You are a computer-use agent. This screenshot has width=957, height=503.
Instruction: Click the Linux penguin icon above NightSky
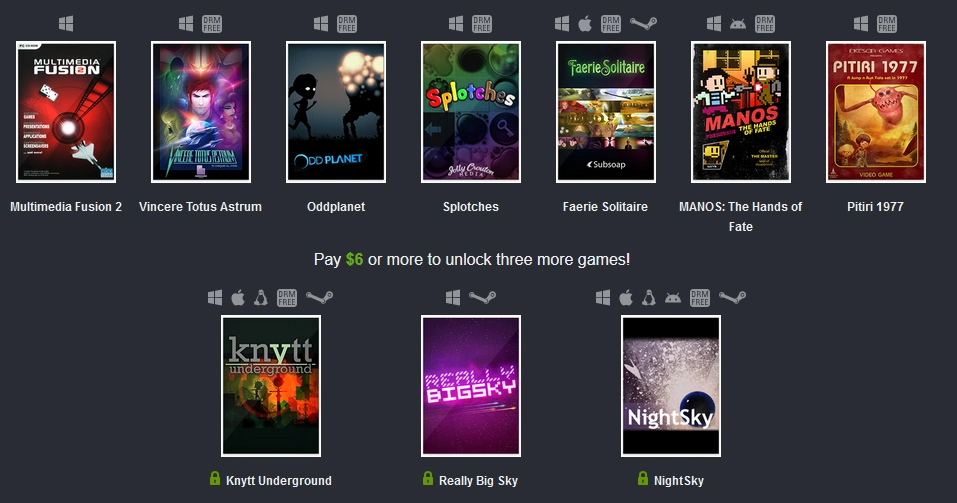pos(649,297)
